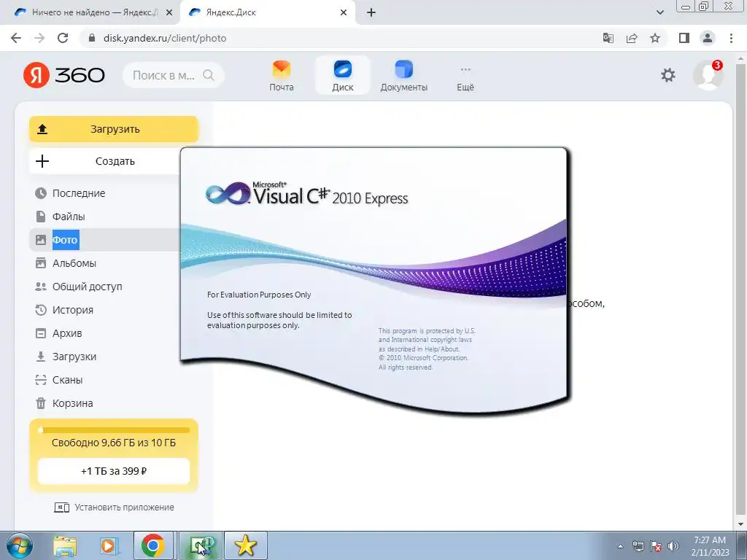Switch to the Ничего не найдено tab
This screenshot has height=560, width=747.
[90, 12]
